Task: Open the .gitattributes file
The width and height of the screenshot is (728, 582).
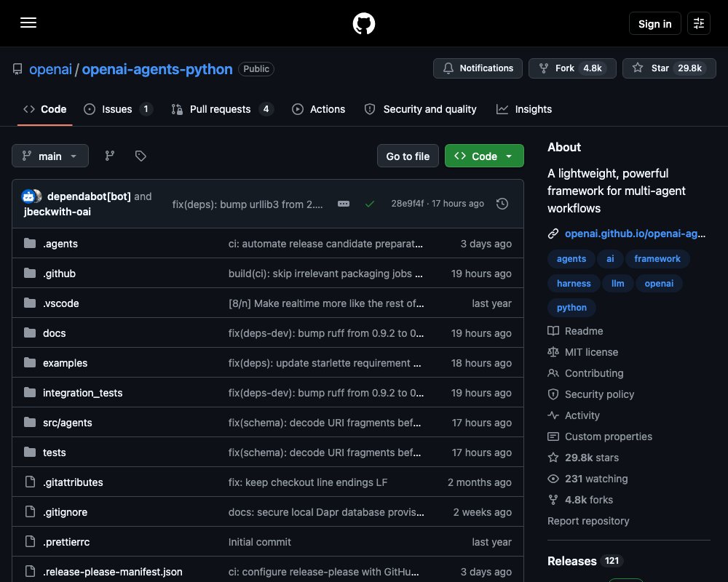Action: [x=73, y=482]
